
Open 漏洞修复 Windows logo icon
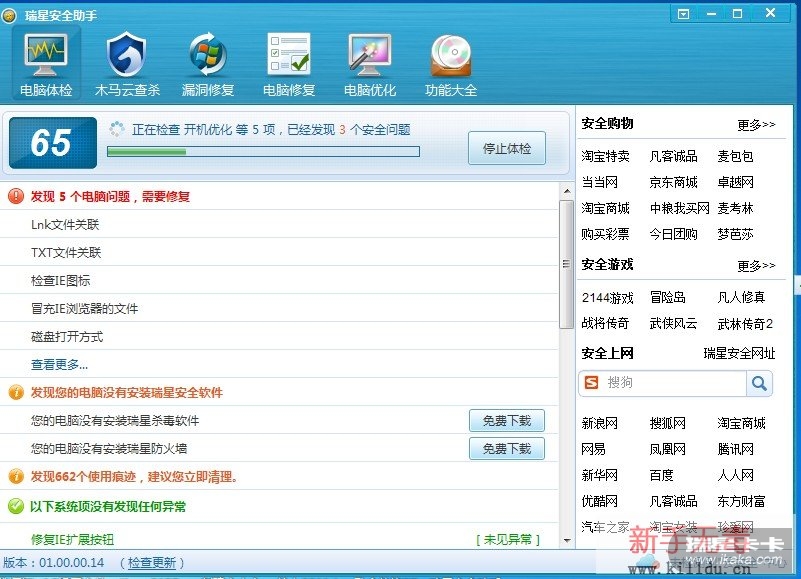(207, 54)
